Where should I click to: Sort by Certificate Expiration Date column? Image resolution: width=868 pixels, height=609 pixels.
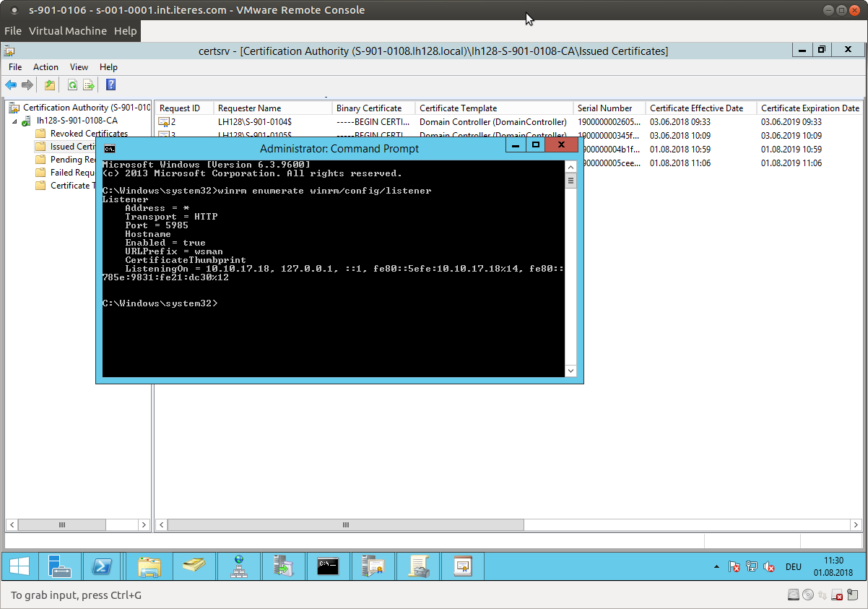coord(810,108)
